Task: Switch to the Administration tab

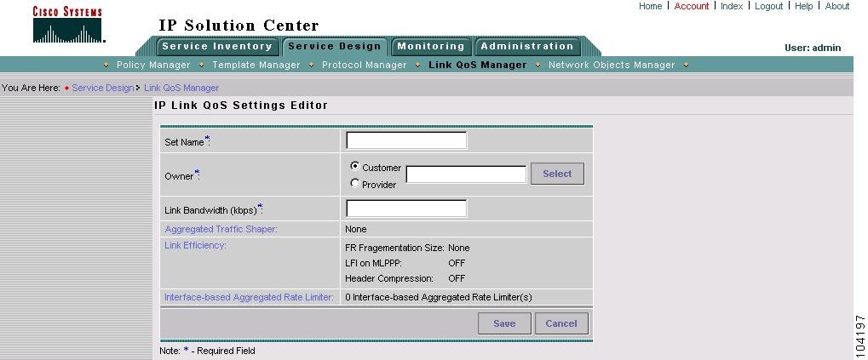Action: [x=527, y=47]
